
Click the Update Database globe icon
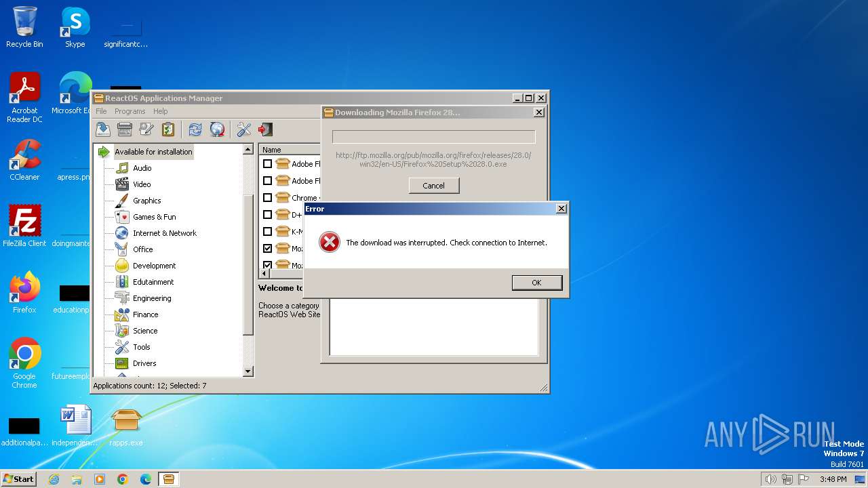(217, 129)
